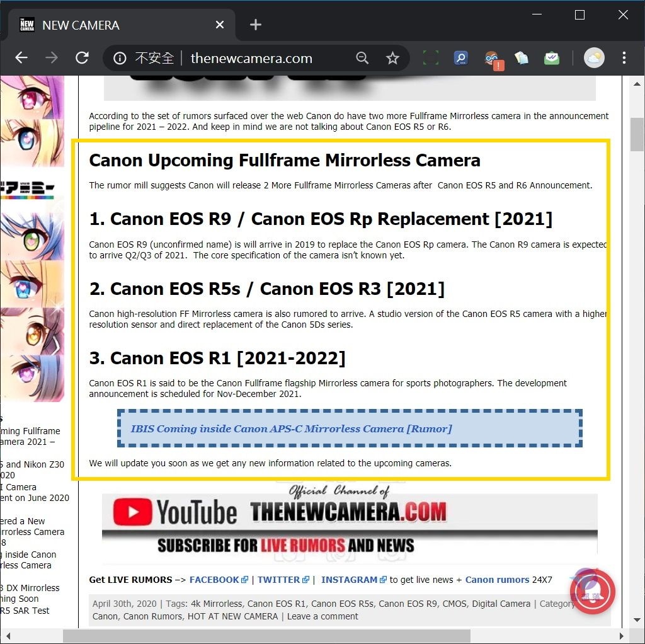Click the Canon Rumors category link
This screenshot has width=645, height=644.
152,616
